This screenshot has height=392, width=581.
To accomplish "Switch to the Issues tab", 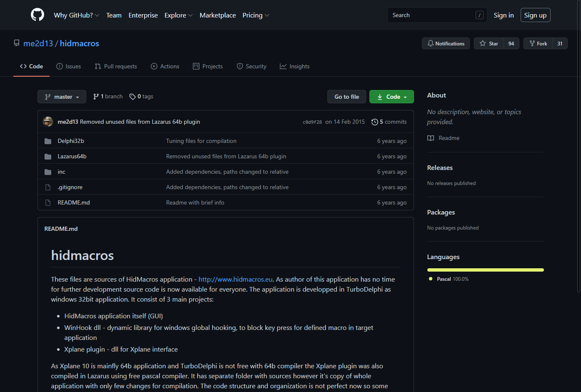I will click(x=69, y=66).
